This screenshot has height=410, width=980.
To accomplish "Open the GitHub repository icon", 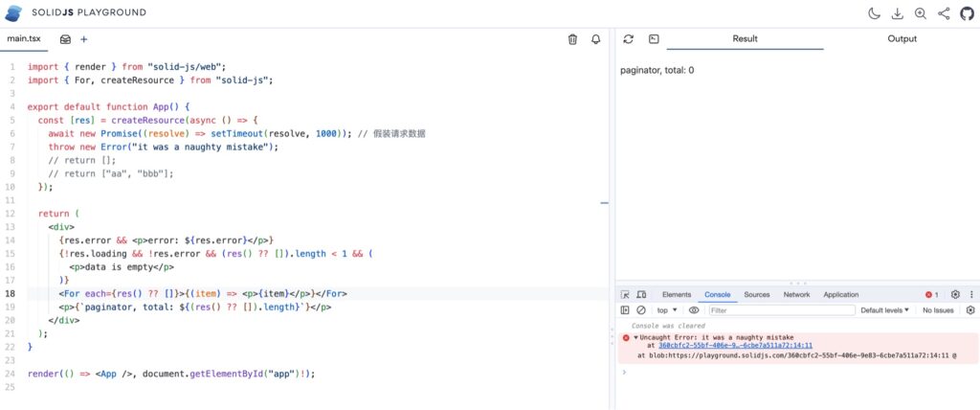I will [967, 13].
